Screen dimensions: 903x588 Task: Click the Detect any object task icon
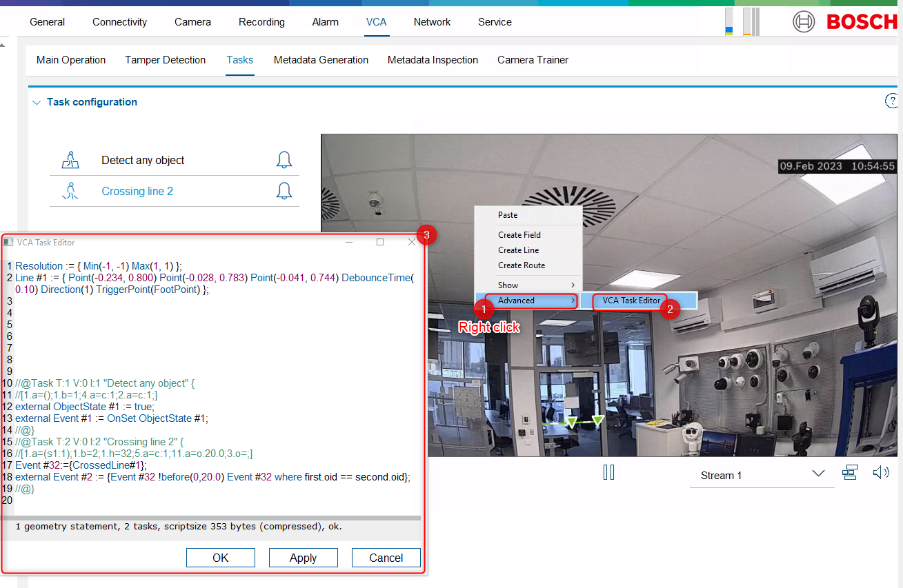(x=71, y=161)
